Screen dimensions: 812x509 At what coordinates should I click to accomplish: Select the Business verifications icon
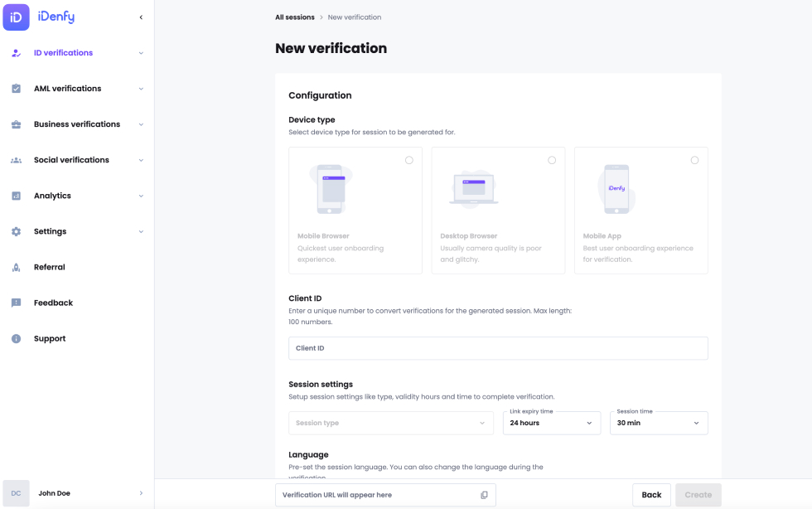coord(17,124)
